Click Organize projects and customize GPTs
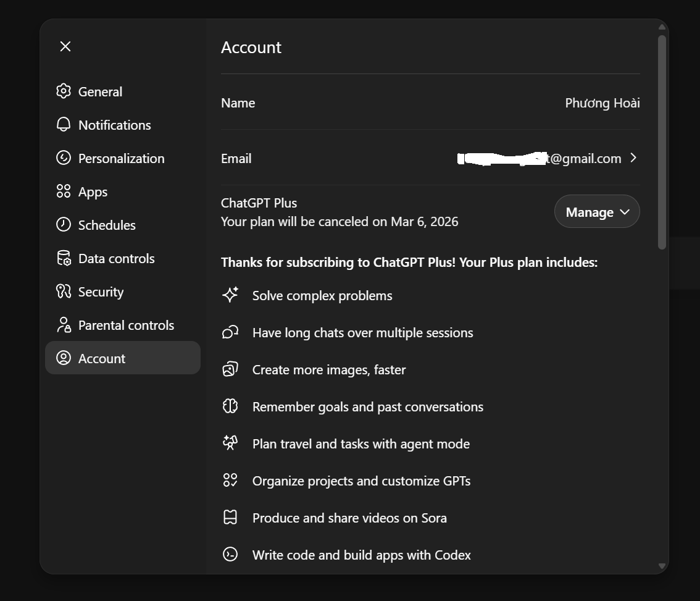 coord(361,481)
